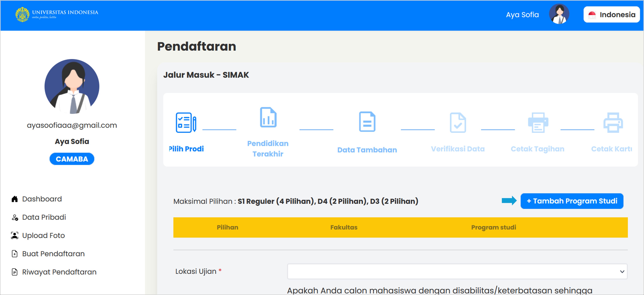Open the Lokasi Ujian dropdown
Screen dimensions: 644x295
pyautogui.click(x=457, y=271)
